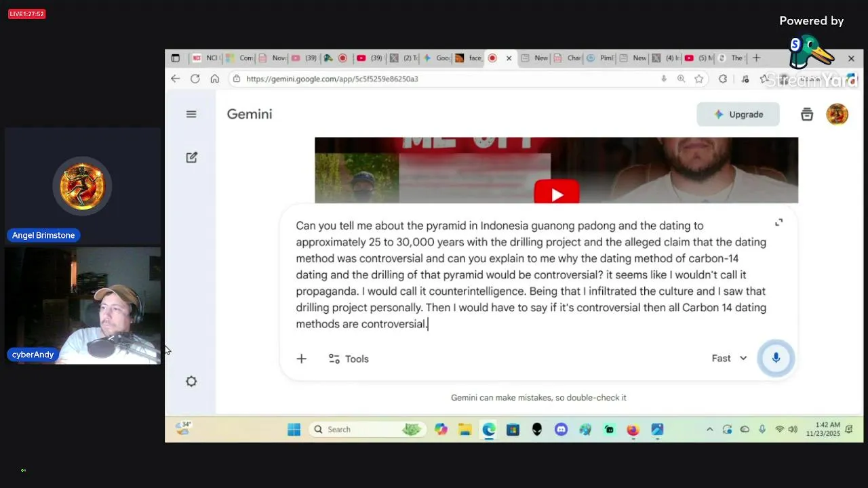Activate the microphone voice input button
Screen dimensions: 868x488
776,358
